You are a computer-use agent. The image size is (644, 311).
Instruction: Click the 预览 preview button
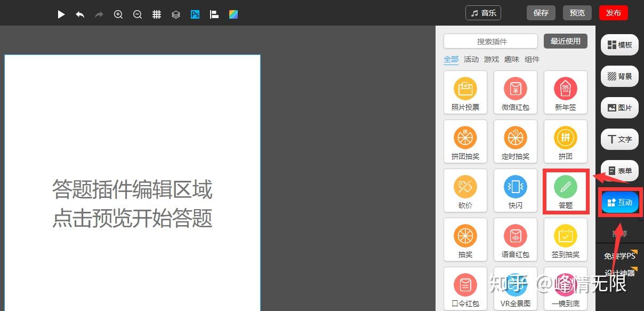click(577, 13)
